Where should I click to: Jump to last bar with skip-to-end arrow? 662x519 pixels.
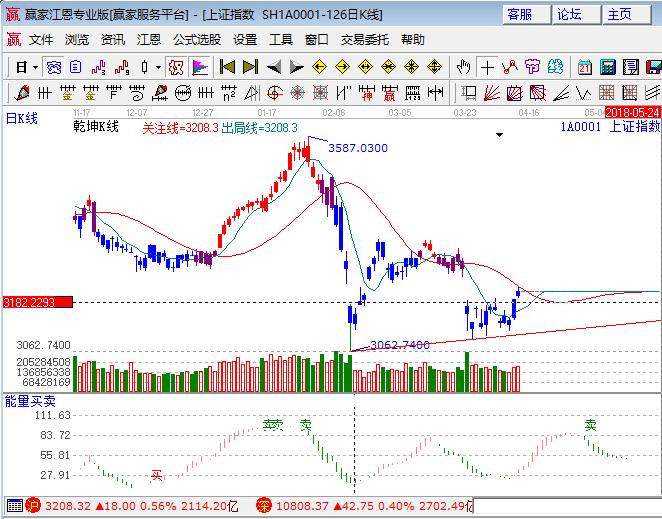[x=249, y=67]
